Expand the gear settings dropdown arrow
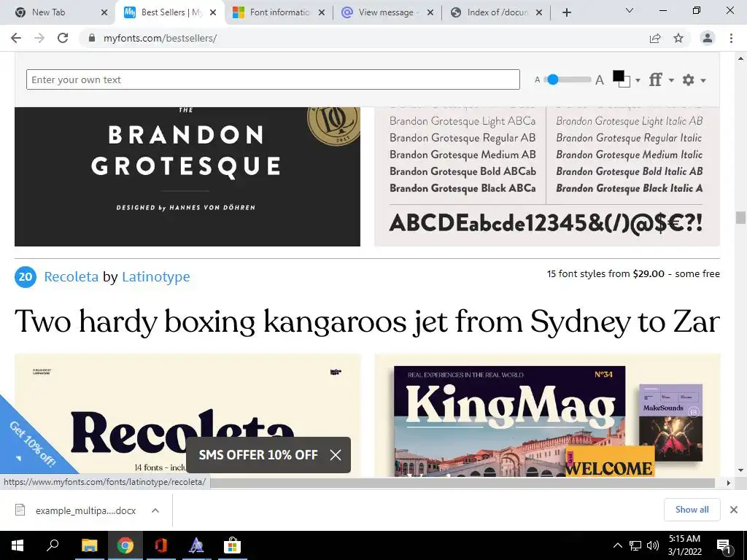The height and width of the screenshot is (560, 747). click(x=703, y=80)
